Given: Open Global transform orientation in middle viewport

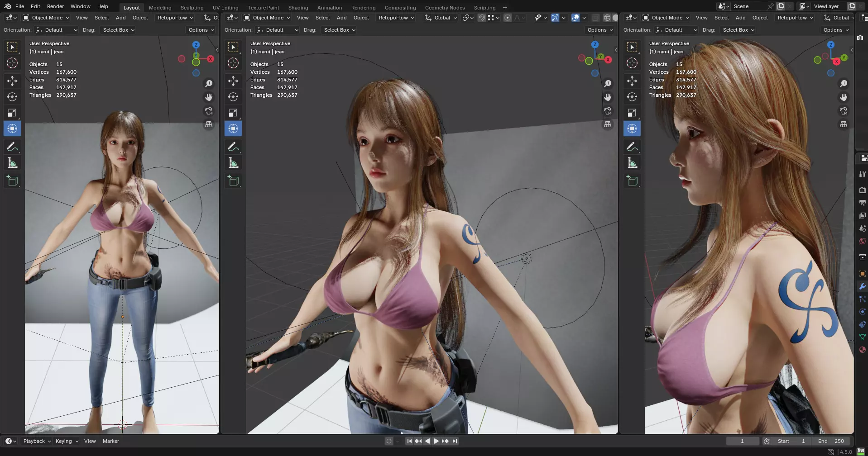Looking at the screenshot, I should click(441, 18).
